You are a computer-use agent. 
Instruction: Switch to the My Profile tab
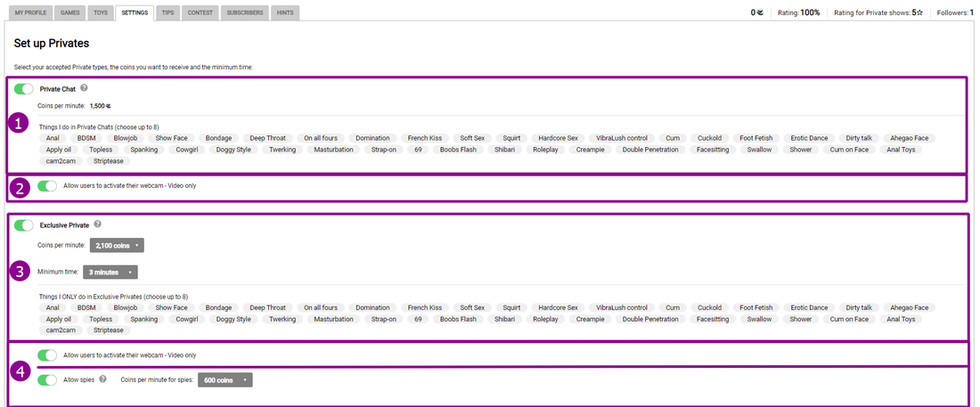(x=32, y=13)
